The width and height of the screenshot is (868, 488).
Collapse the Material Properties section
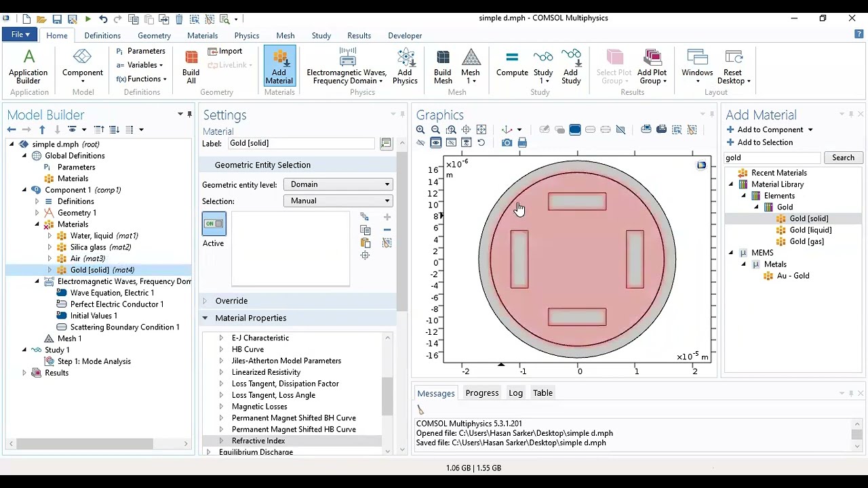coord(205,318)
